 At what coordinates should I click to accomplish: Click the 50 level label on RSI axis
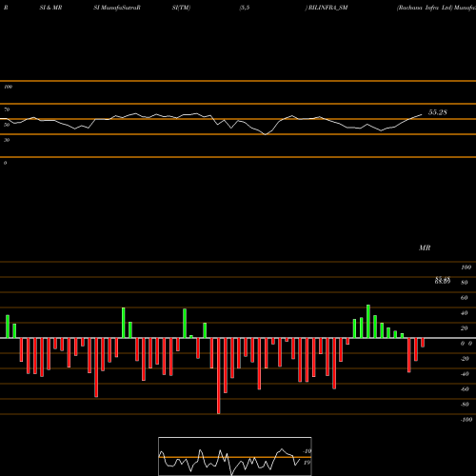(x=7, y=125)
